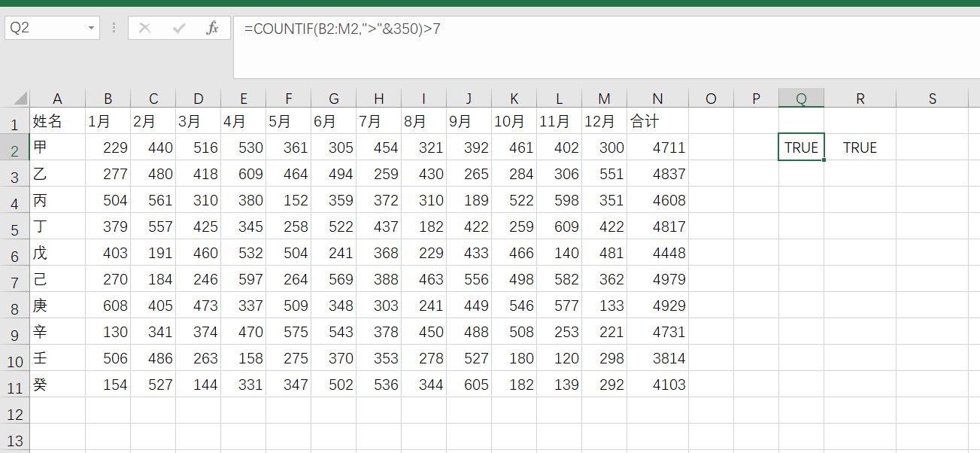Click the Cancel X icon in formula bar
Viewport: 980px width, 453px height.
point(145,29)
